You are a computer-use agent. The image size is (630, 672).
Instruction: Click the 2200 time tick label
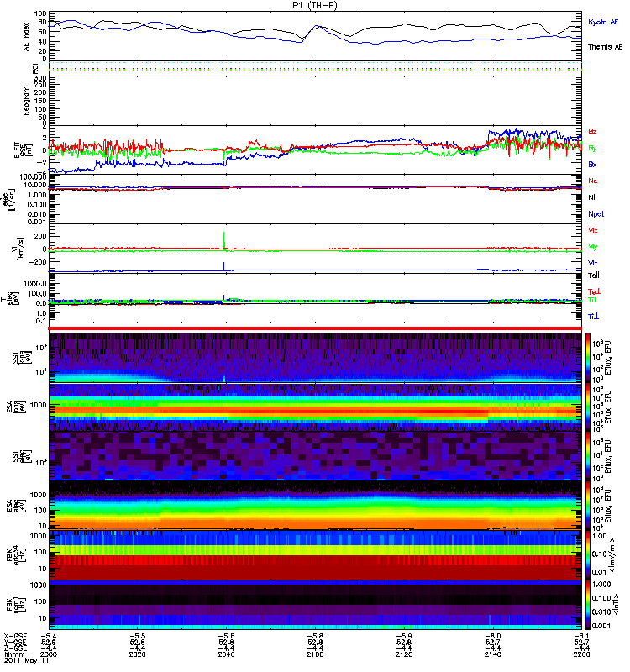pyautogui.click(x=581, y=654)
